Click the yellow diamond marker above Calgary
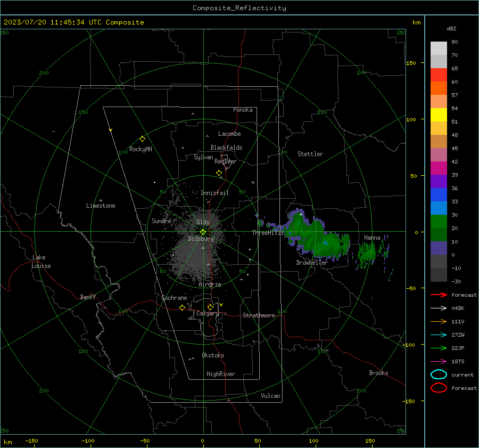This screenshot has height=448, width=479. [210, 307]
